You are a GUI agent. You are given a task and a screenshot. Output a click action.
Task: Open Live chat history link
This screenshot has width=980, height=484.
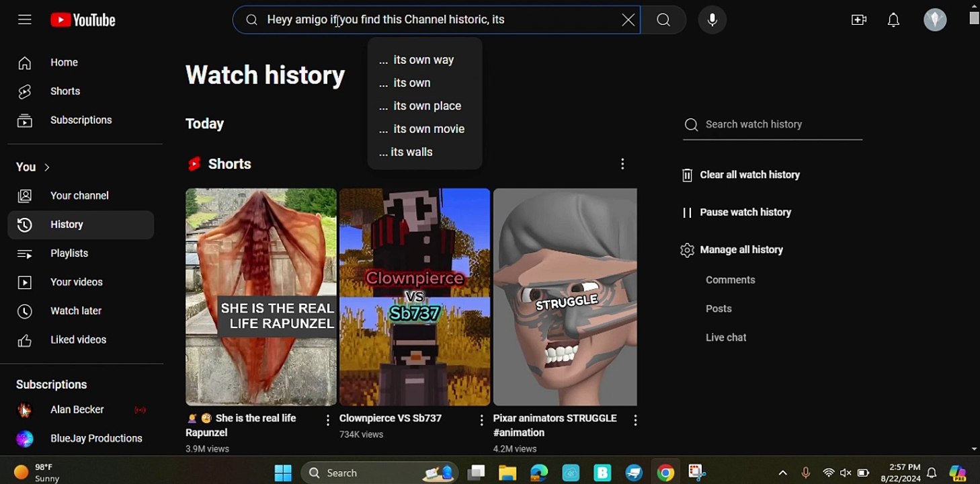(x=726, y=338)
